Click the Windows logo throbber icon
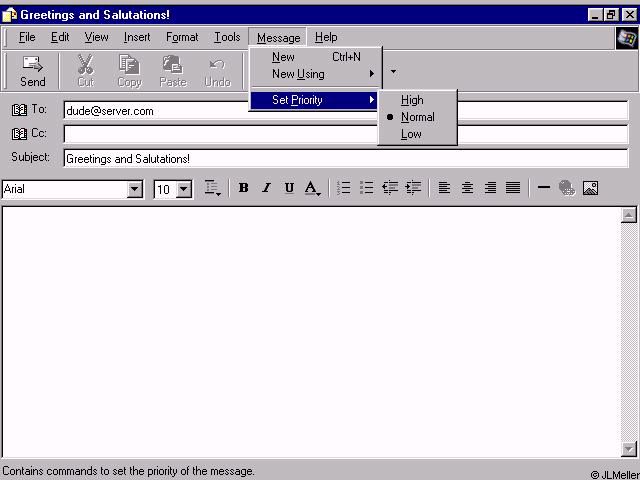 tap(627, 38)
